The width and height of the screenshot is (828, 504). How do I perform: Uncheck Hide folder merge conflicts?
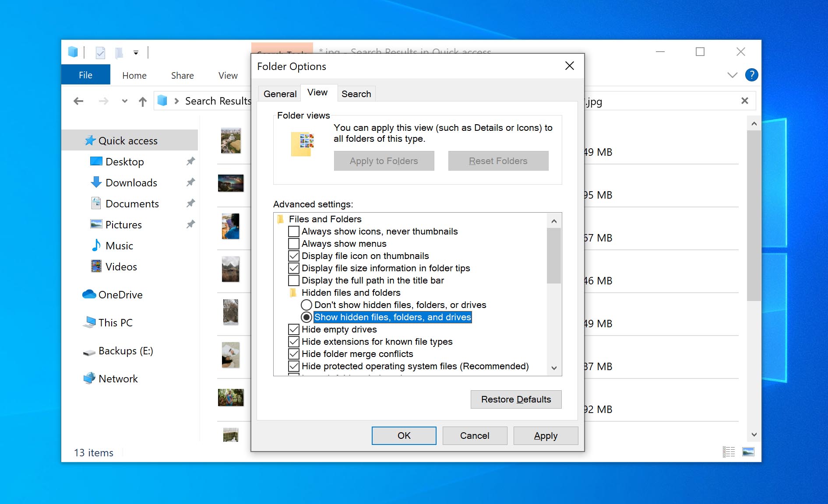[294, 353]
